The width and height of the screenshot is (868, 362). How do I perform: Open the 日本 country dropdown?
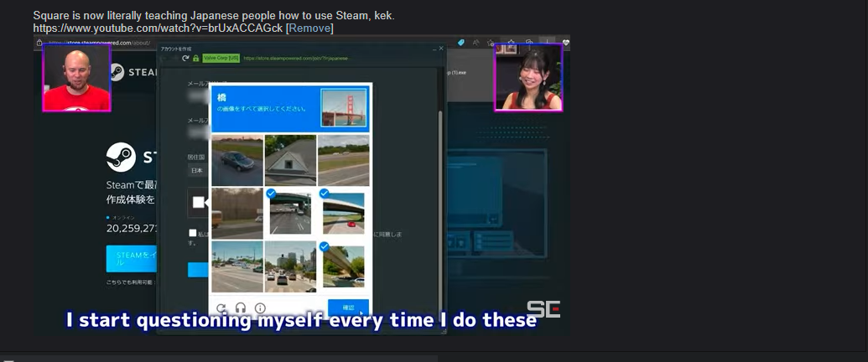pyautogui.click(x=199, y=170)
